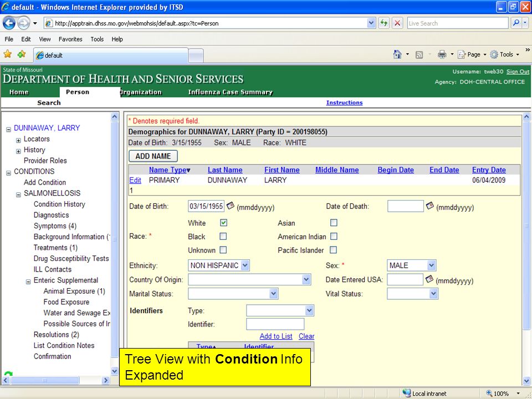
Task: Uncheck the White race checkbox
Action: [223, 223]
